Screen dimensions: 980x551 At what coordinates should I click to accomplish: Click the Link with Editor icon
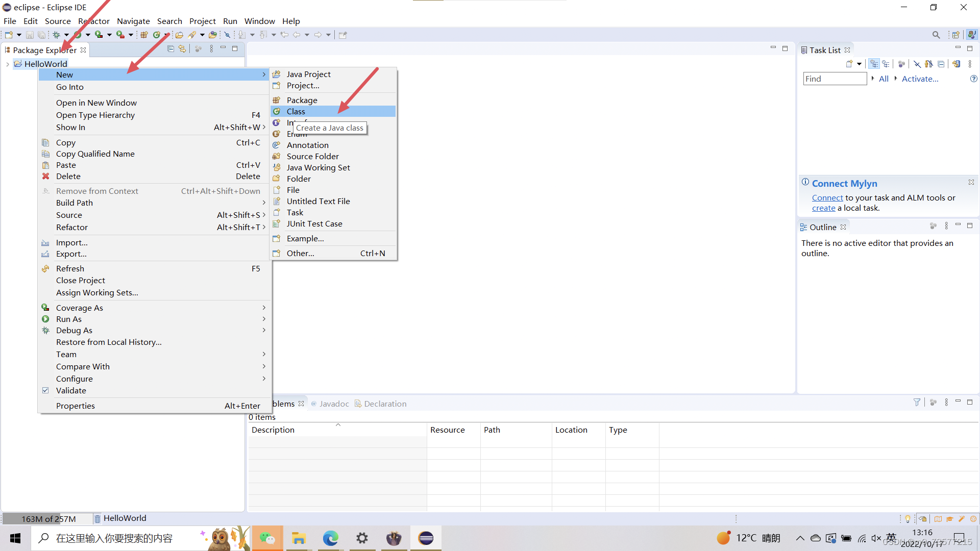(x=182, y=48)
